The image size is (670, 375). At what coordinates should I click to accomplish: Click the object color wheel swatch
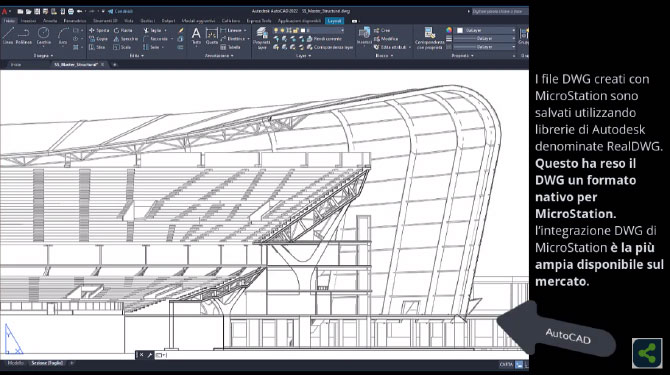pos(449,30)
